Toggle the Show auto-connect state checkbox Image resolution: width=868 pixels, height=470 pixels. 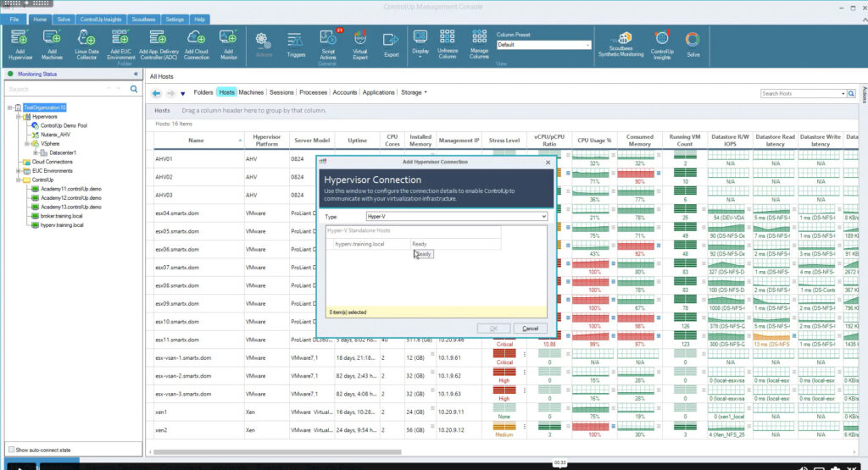(11, 449)
